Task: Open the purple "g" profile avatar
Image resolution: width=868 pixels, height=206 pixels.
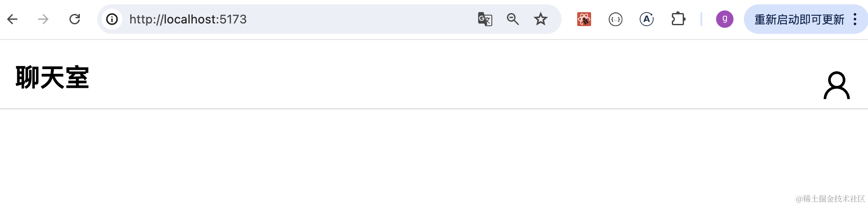Action: coord(724,19)
